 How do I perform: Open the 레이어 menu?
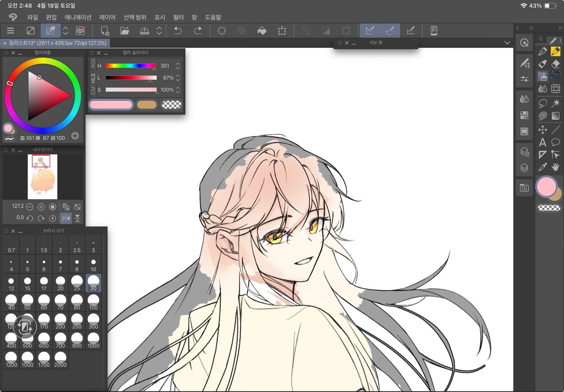(x=107, y=17)
